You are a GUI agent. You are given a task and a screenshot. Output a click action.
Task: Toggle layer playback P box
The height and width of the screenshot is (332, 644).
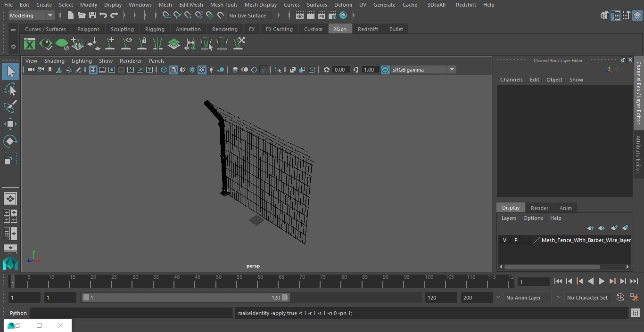tap(515, 240)
